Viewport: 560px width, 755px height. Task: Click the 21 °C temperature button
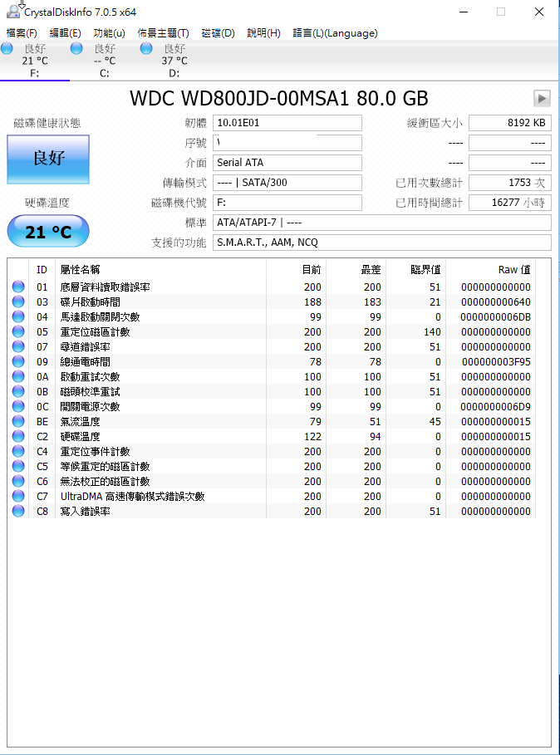tap(47, 232)
